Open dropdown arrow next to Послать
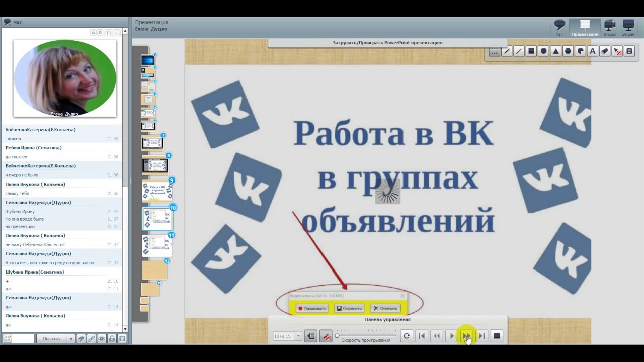Screen dimensions: 644x362 (x=71, y=339)
